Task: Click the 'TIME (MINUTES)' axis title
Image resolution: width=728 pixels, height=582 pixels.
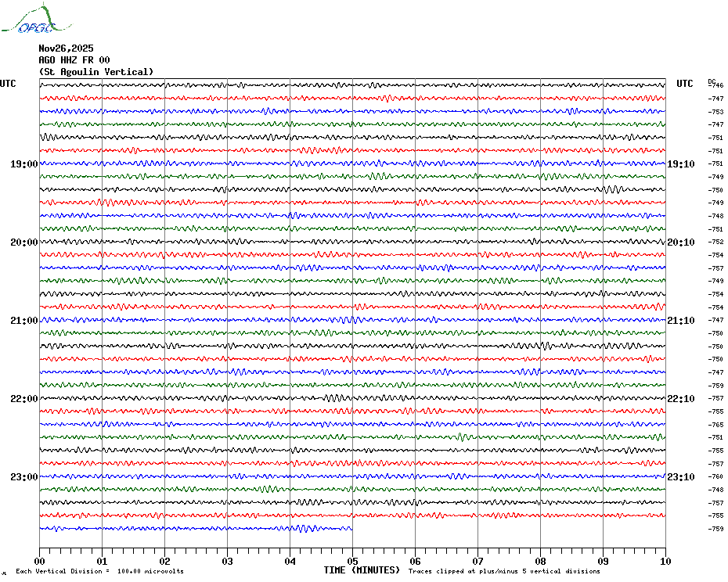Action: (x=362, y=570)
